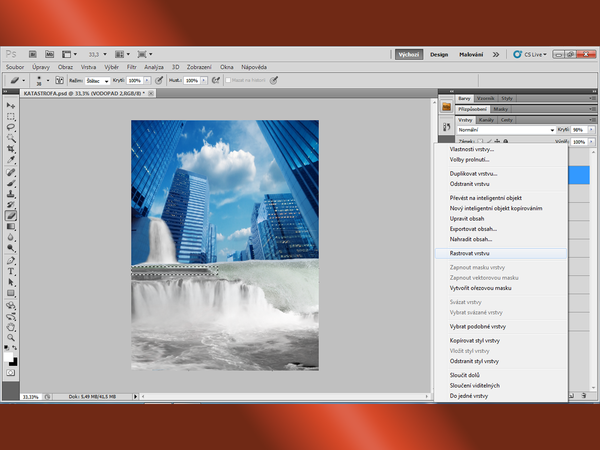The width and height of the screenshot is (600, 450).
Task: Select the Eraser tool in toolbox
Action: point(11,215)
